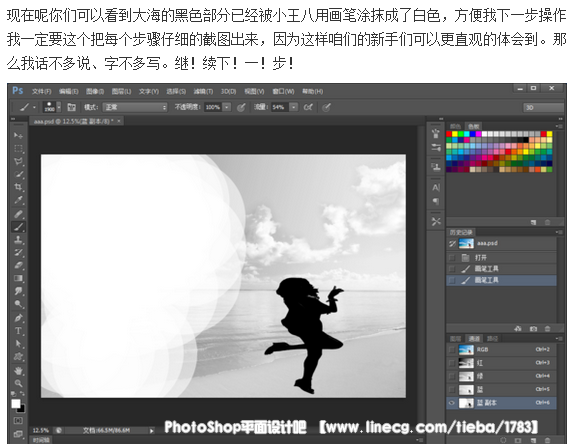Delete current state in History panel
Viewport: 588px width, 444px height.
(547, 329)
